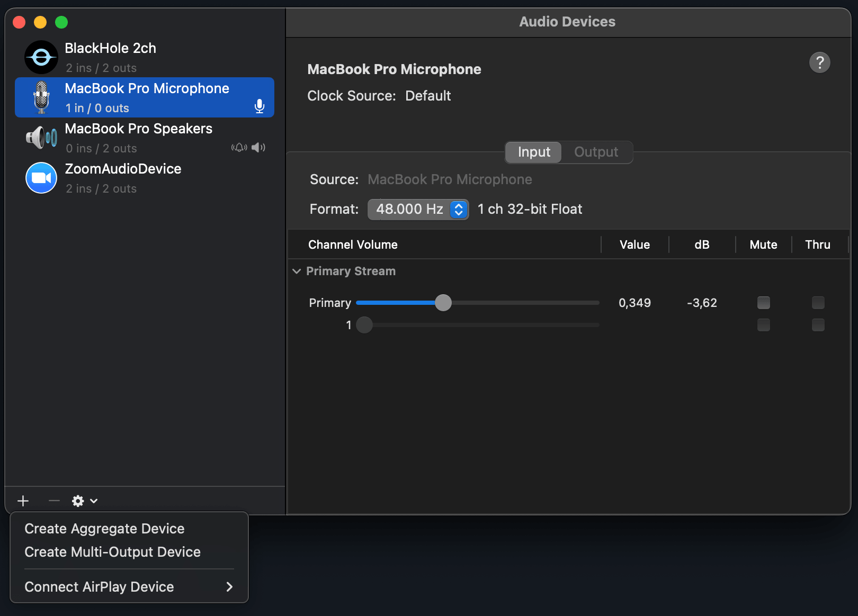Select MacBook Pro Microphone row in sidebar
Screen dimensions: 858x616
pos(145,97)
